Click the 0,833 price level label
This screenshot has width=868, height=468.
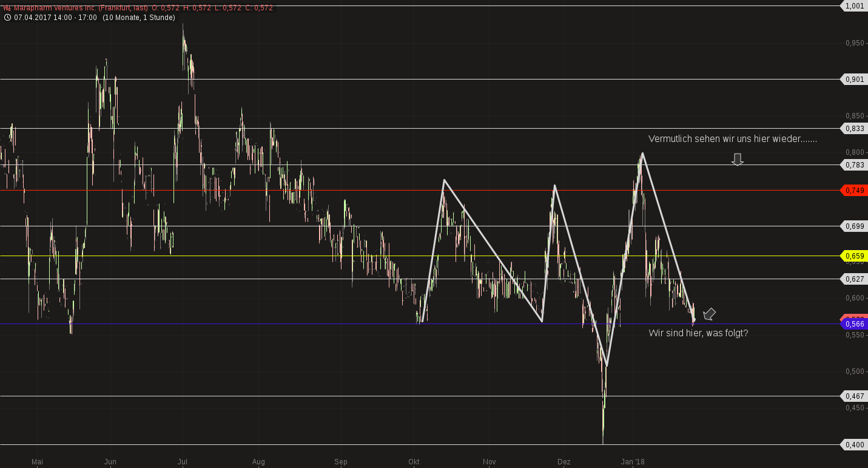854,128
